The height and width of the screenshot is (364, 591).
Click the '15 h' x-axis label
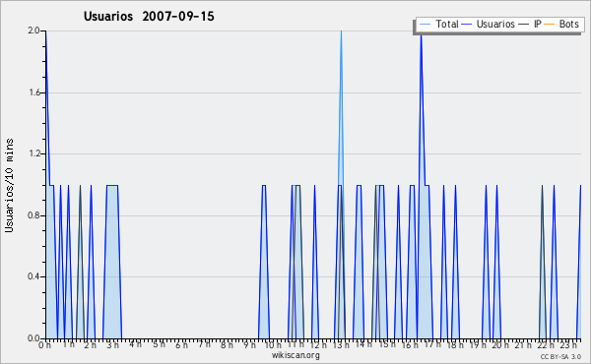(387, 344)
